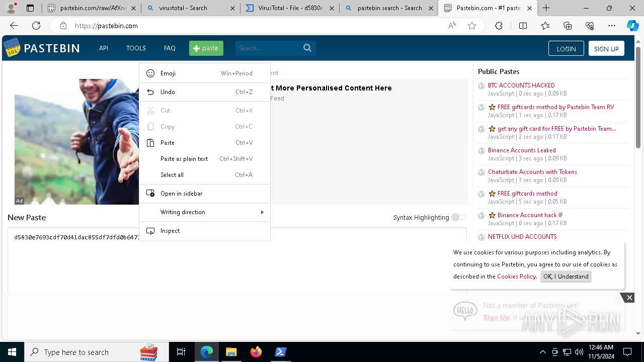Viewport: 644px width, 362px height.
Task: Open the Extensions puzzle icon
Action: [x=499, y=26]
